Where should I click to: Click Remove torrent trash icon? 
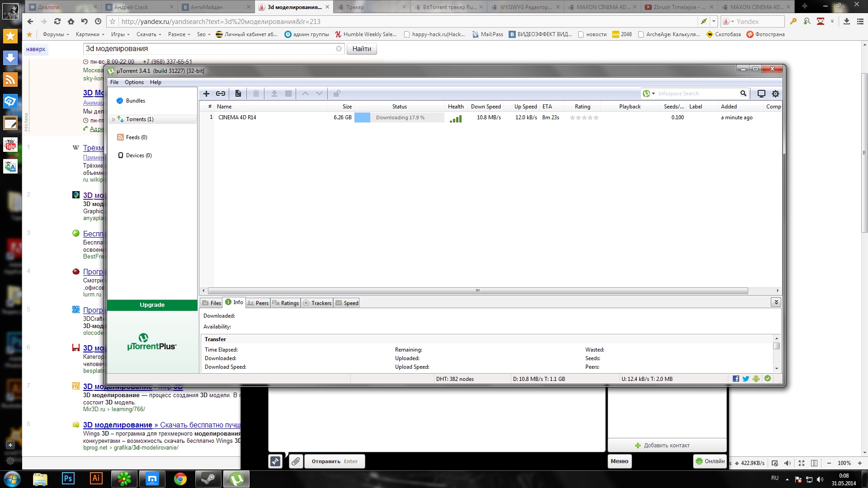point(256,94)
